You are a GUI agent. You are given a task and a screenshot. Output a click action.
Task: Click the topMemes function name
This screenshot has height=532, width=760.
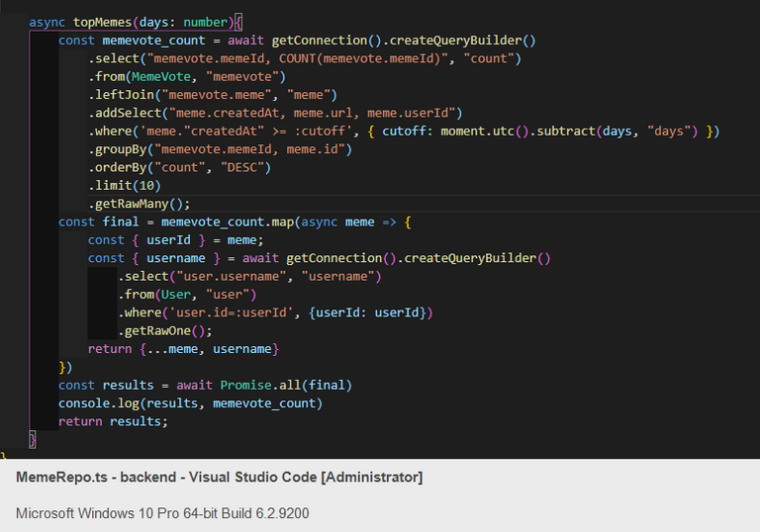pos(105,22)
